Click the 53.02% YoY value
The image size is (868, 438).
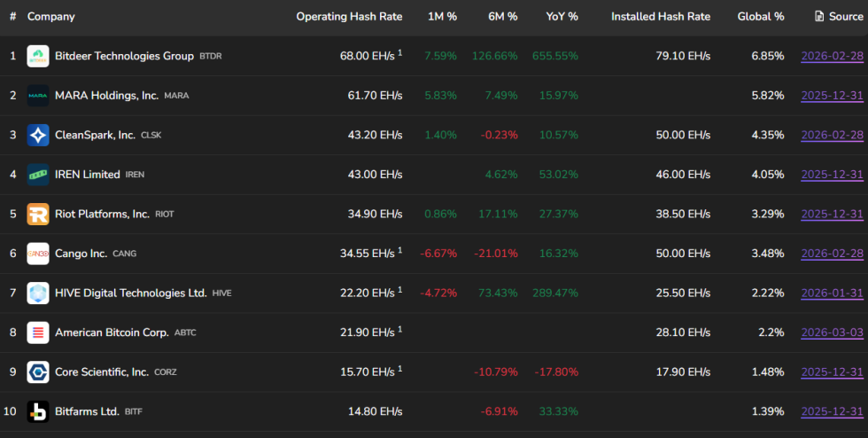pos(559,175)
